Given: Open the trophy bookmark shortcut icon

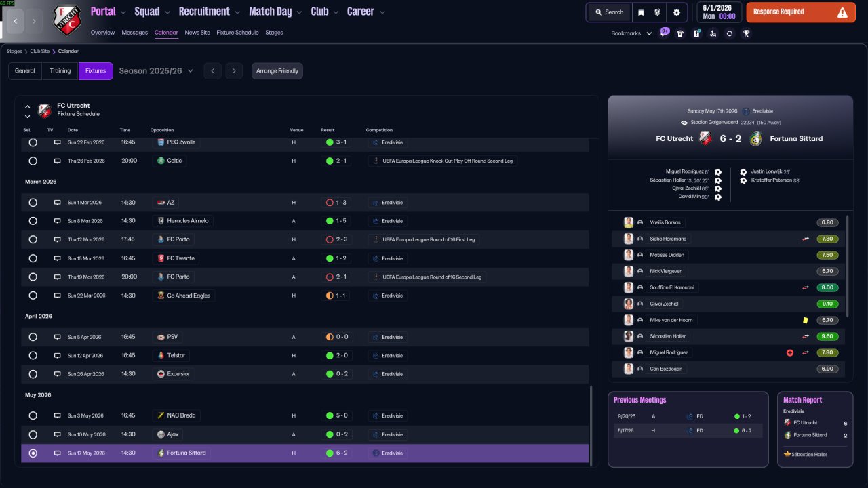Looking at the screenshot, I should 746,33.
